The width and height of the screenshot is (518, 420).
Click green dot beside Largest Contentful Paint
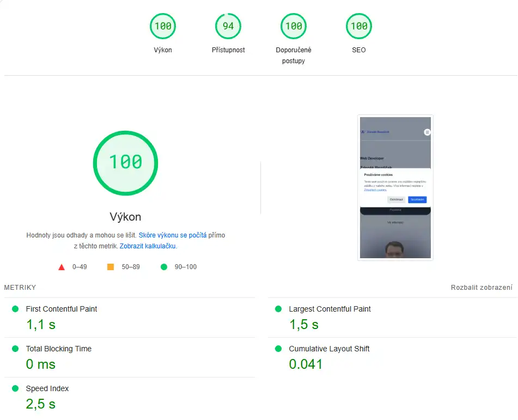pyautogui.click(x=279, y=309)
